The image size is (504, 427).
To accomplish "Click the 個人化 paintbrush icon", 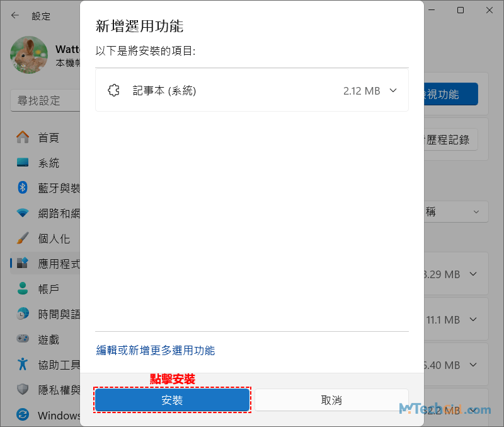I will click(x=23, y=238).
